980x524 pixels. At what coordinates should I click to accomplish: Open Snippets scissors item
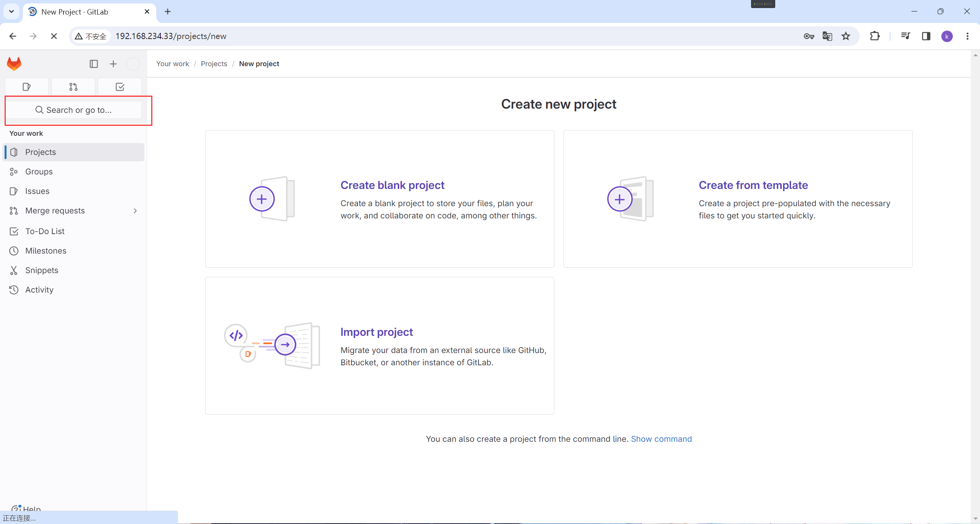point(41,270)
